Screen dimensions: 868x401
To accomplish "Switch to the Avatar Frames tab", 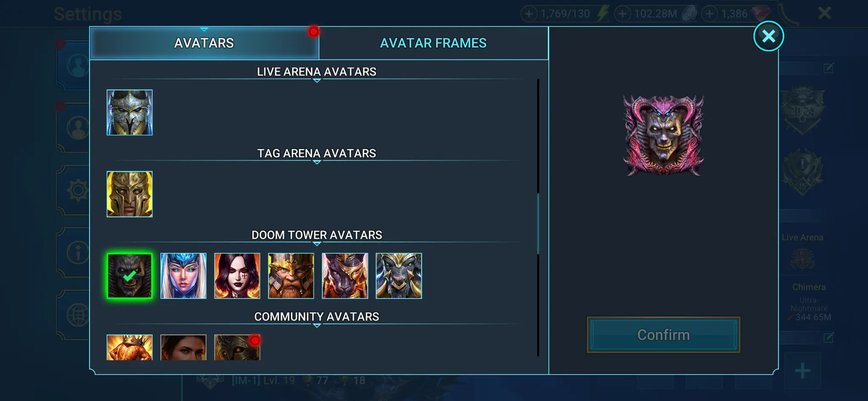I will coord(433,43).
